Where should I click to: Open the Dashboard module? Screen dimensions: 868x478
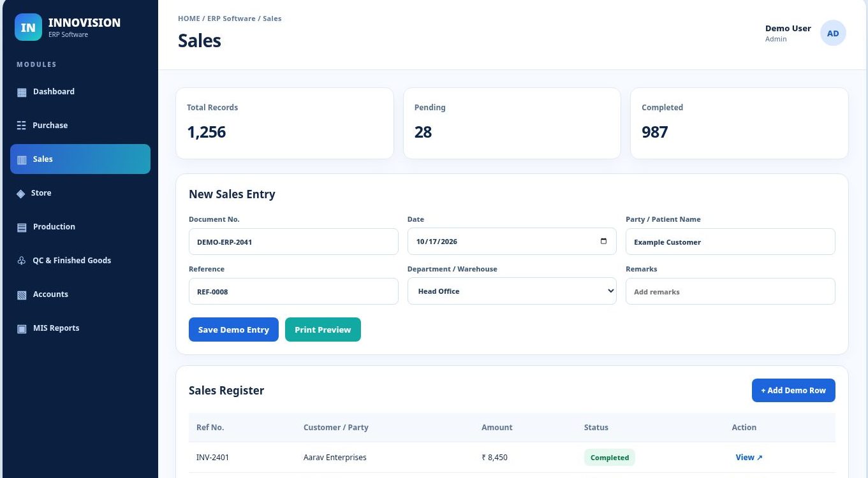[80, 92]
